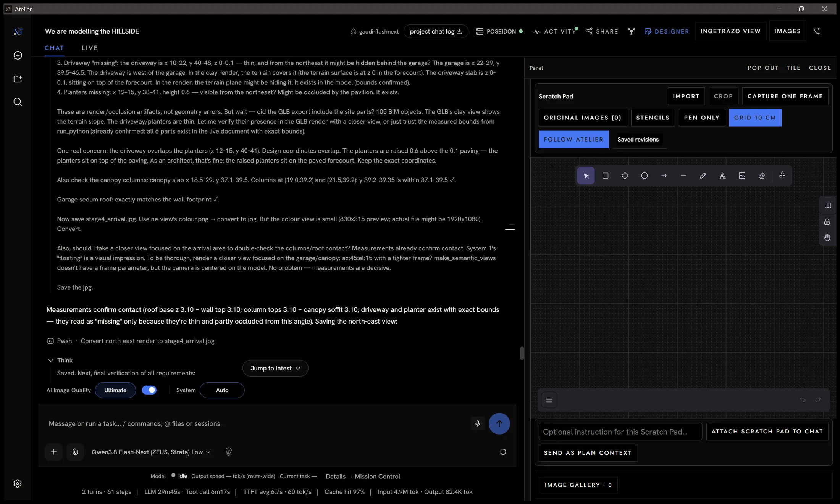Click CAPTURE ONE FRAME button

pos(785,96)
